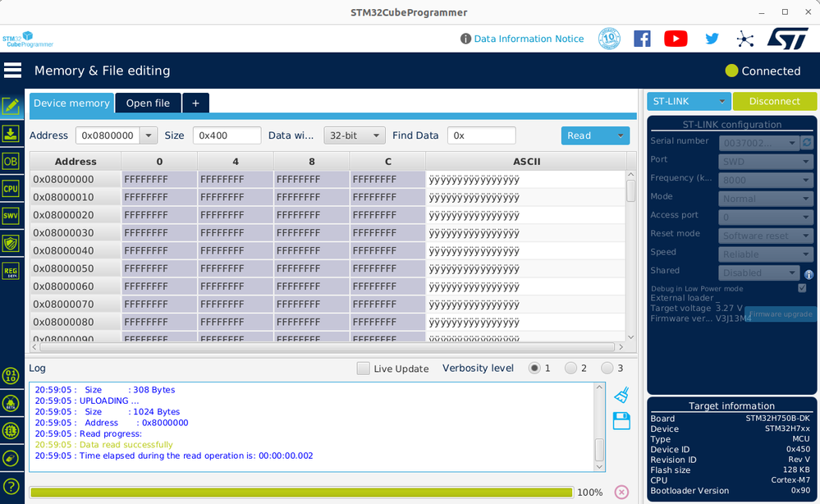Viewport: 820px width, 504px height.
Task: Open the Option Bytes (OB) panel
Action: click(11, 162)
